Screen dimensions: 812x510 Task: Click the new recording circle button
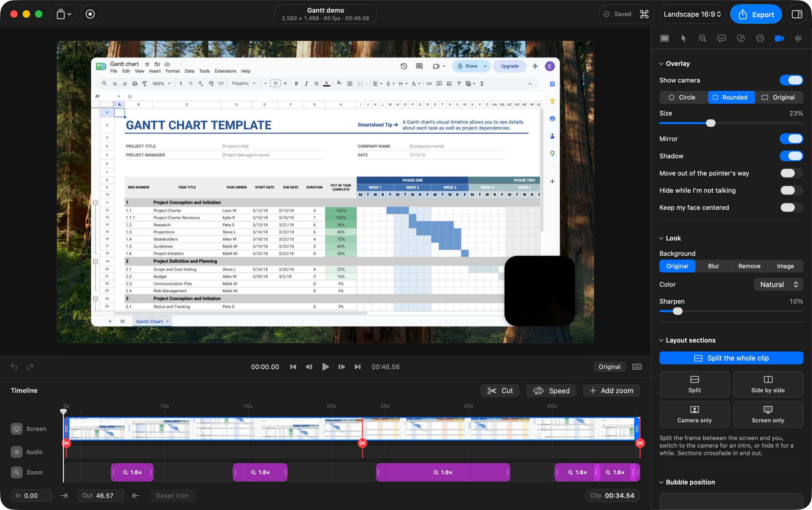pyautogui.click(x=90, y=14)
